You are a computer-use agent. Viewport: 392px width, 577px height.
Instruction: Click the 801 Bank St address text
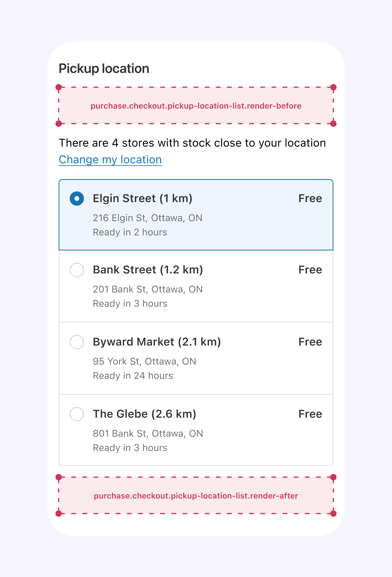[x=148, y=434]
